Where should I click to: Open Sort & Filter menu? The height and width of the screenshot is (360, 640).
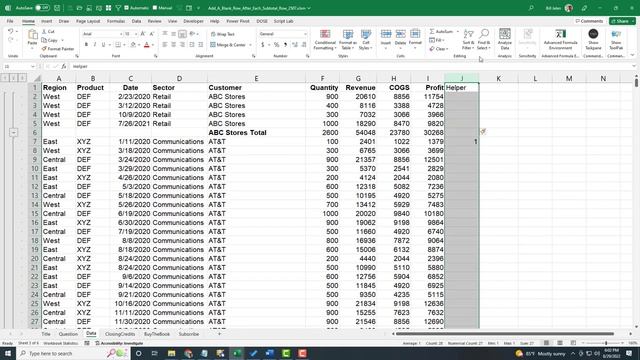pyautogui.click(x=469, y=40)
